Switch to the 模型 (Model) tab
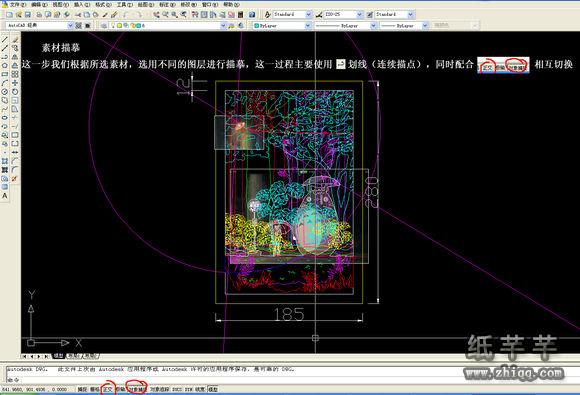The image size is (580, 395). coord(58,356)
